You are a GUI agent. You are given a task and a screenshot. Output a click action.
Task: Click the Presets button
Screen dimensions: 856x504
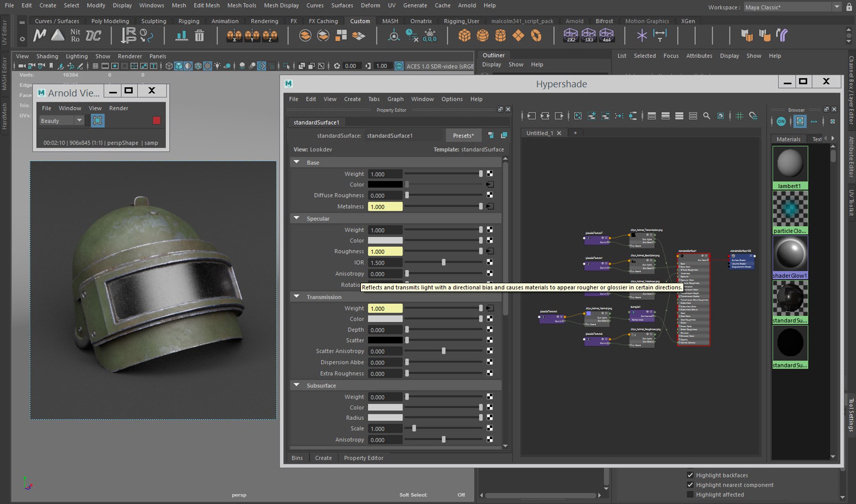tap(463, 135)
